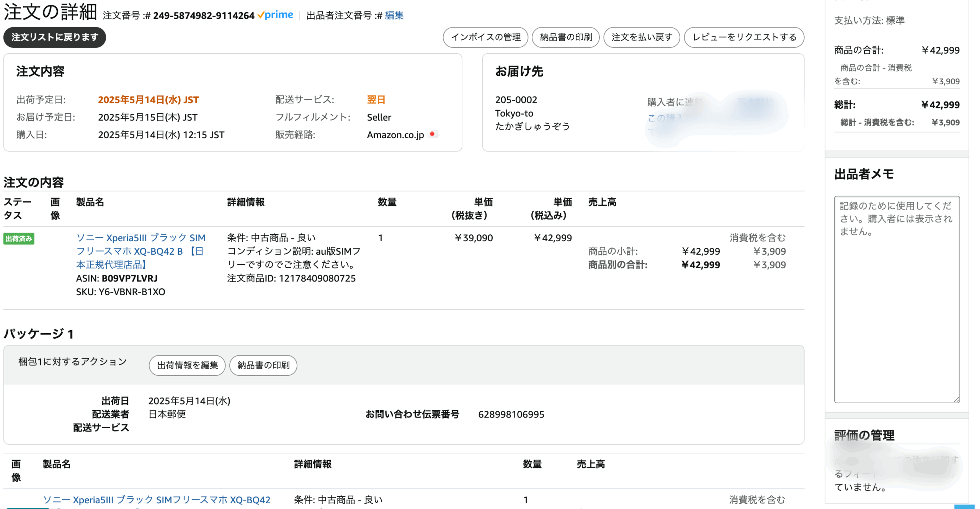The image size is (980, 509).
Task: Click unit price ￥39,090 excluding tax
Action: point(474,238)
